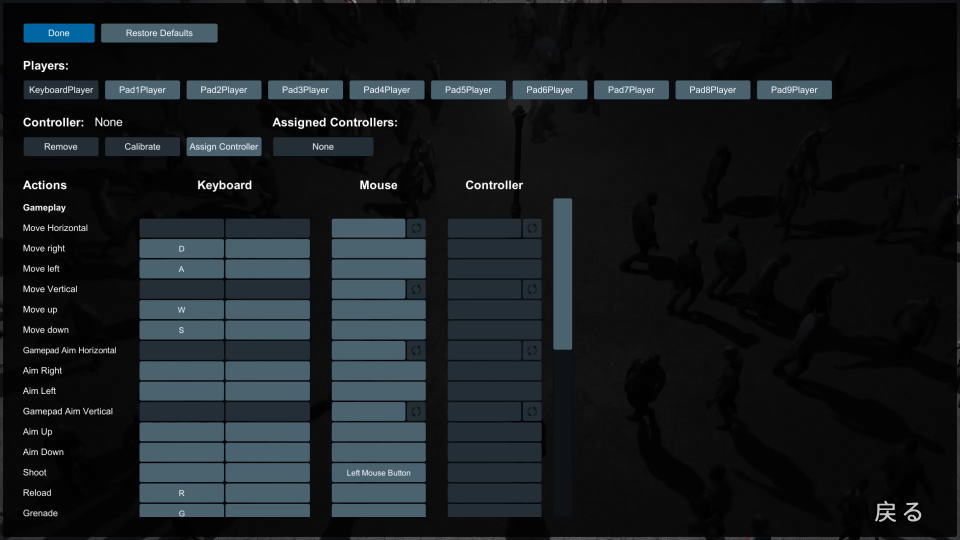This screenshot has height=540, width=960.
Task: Toggle invert icon on Move Horizontal controller axis
Action: [x=532, y=228]
